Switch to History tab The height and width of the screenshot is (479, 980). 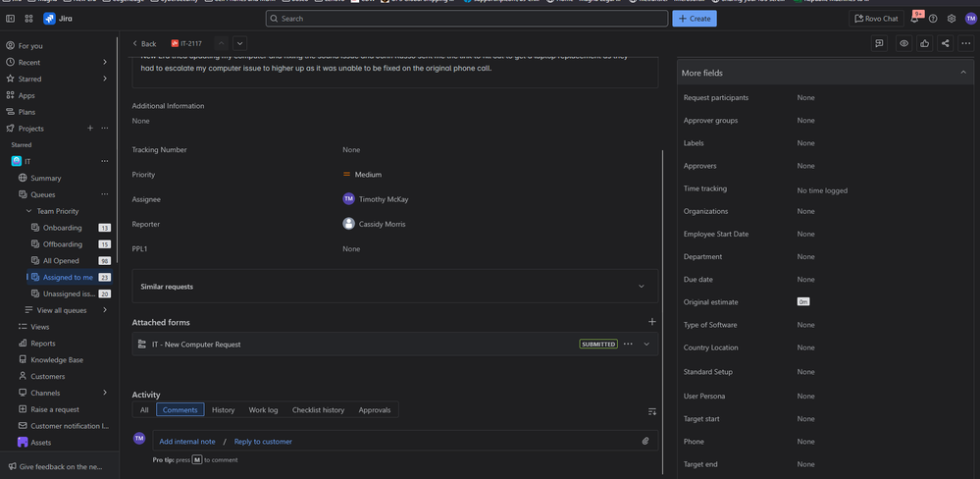223,410
